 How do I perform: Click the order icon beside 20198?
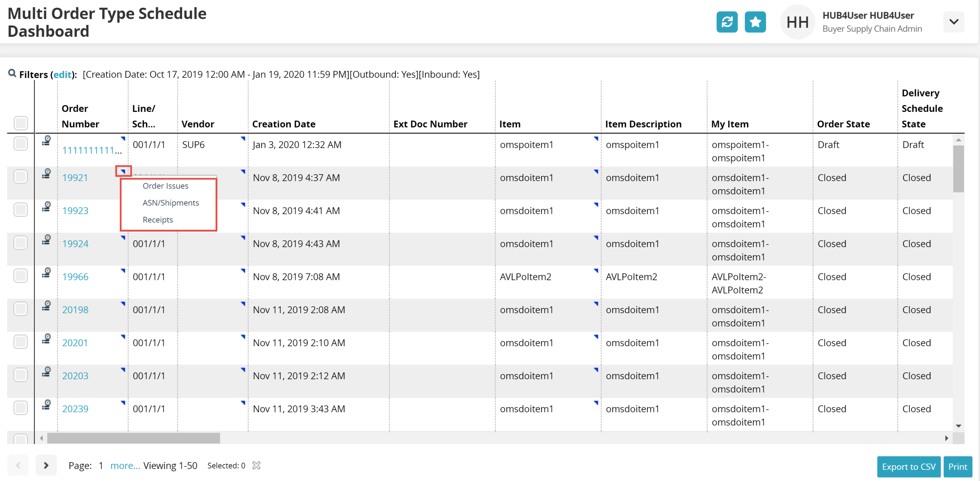point(46,306)
